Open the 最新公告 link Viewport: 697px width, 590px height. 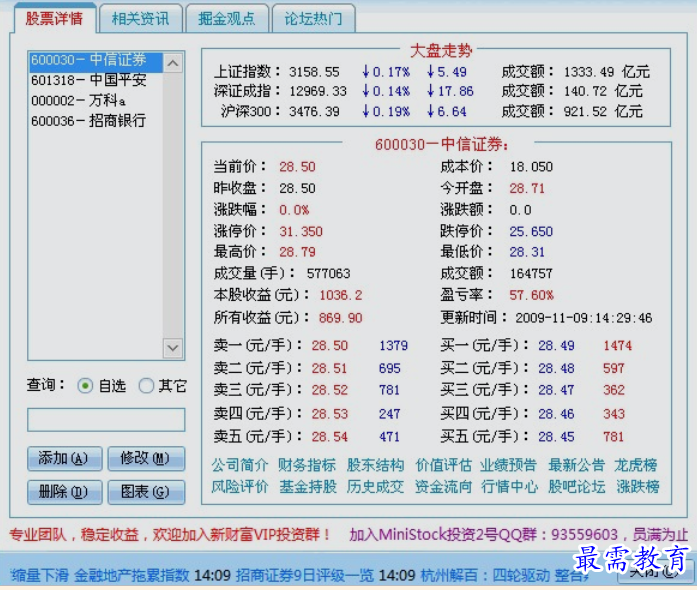(x=577, y=465)
